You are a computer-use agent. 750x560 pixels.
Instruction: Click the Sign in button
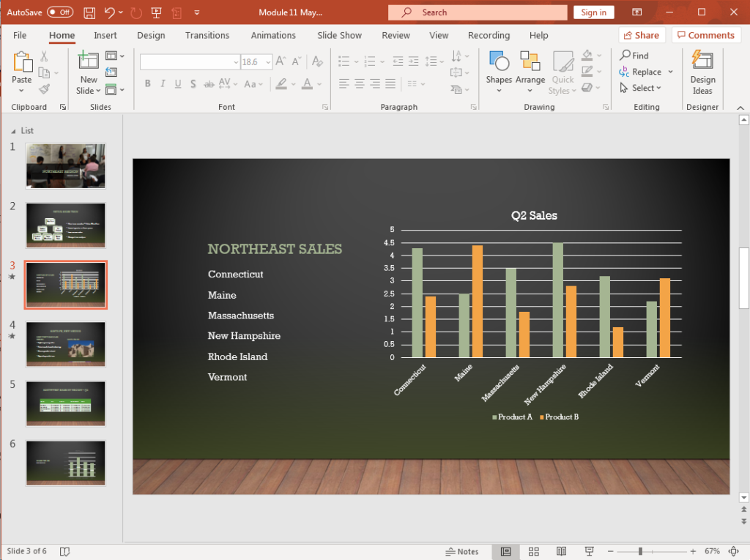593,12
